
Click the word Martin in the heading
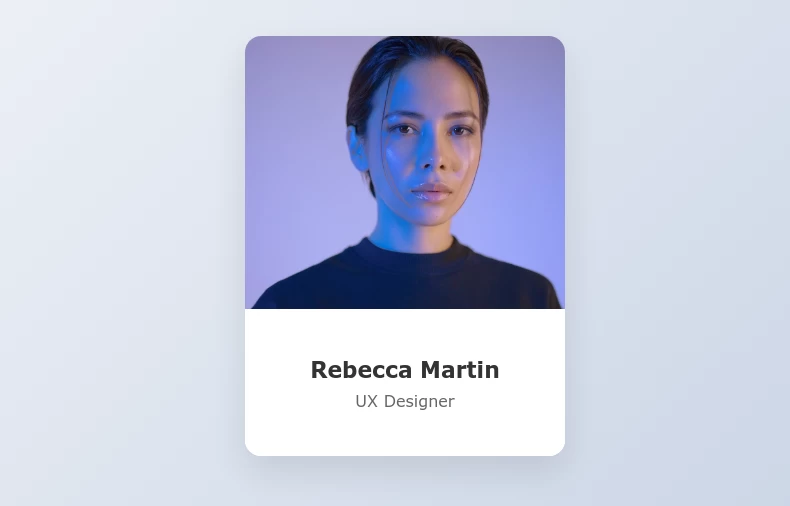pyautogui.click(x=459, y=370)
